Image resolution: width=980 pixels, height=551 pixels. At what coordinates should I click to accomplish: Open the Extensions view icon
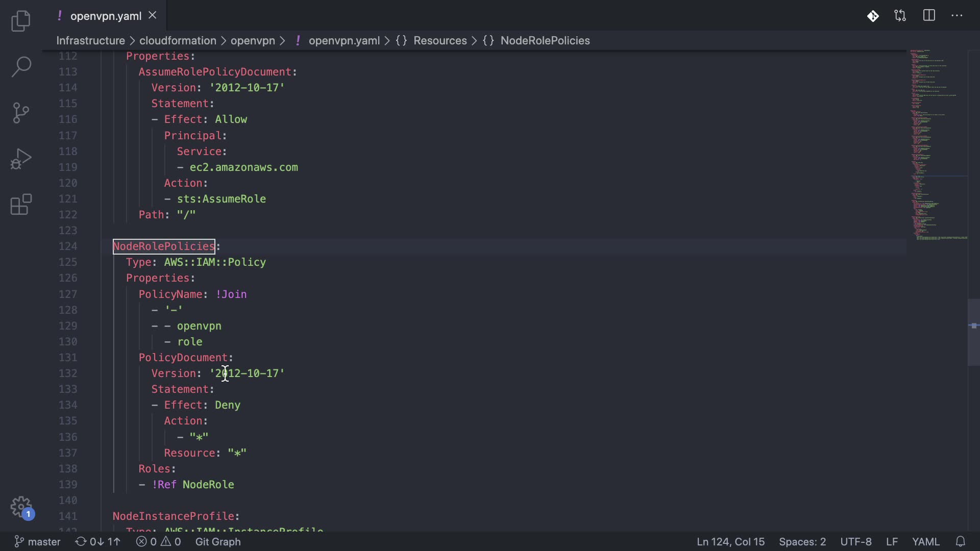21,205
